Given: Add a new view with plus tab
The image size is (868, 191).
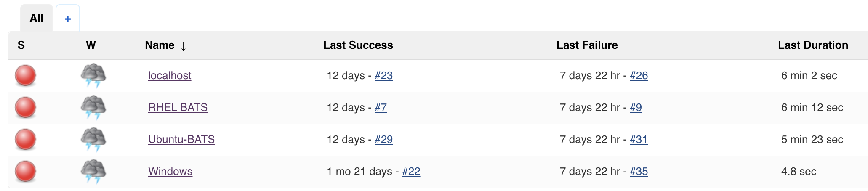Looking at the screenshot, I should 68,19.
